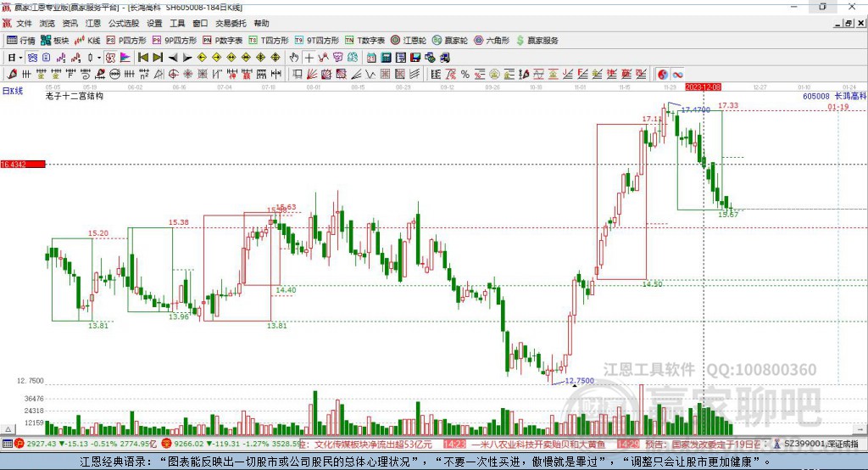This screenshot has height=470, width=868.
Task: Click the 老子十二宫结构 title text
Action: 75,97
